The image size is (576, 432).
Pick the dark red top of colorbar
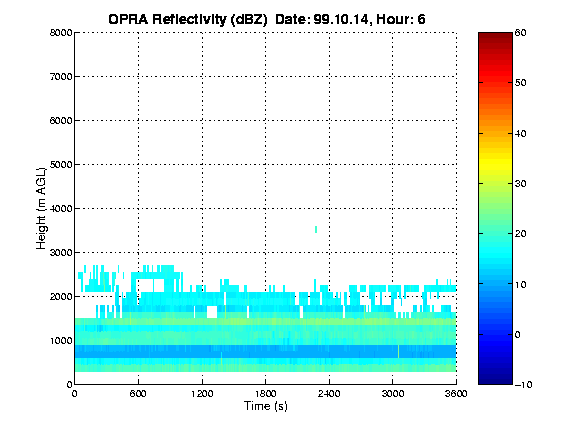pos(495,39)
